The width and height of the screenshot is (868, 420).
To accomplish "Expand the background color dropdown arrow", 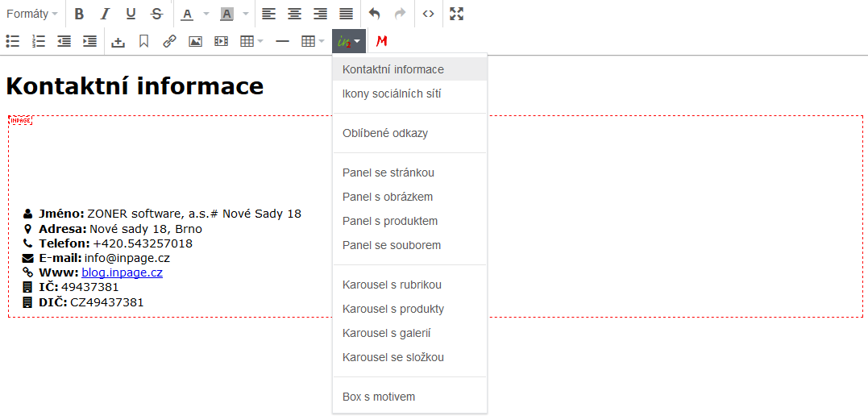I will point(246,14).
